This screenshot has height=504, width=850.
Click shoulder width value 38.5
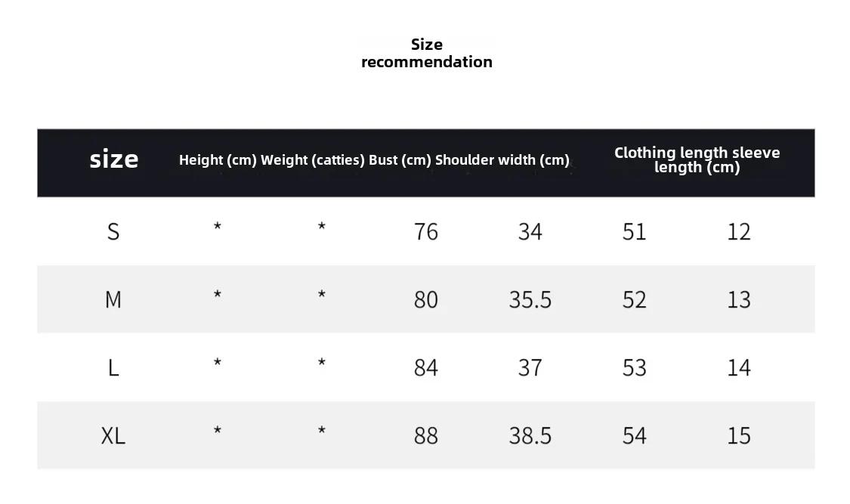pos(530,436)
